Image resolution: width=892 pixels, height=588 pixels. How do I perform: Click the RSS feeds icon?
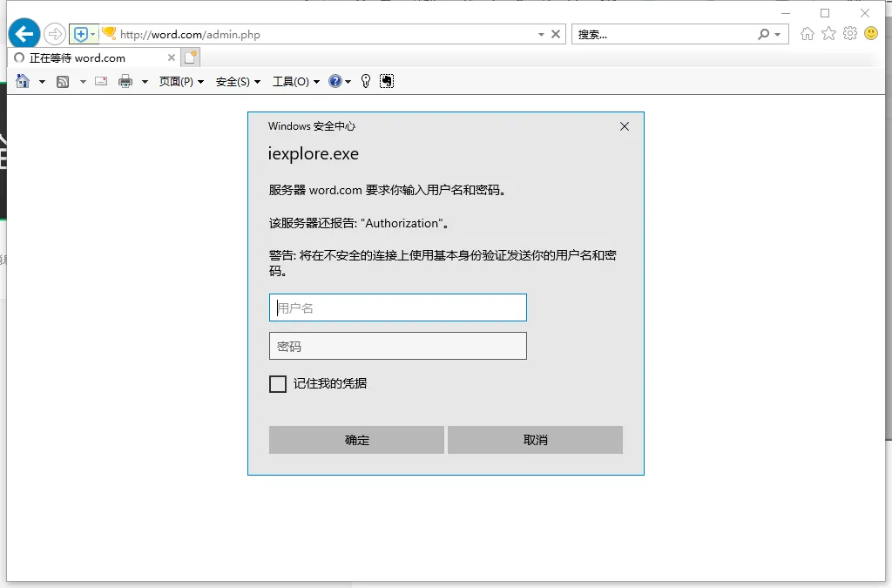tap(63, 81)
